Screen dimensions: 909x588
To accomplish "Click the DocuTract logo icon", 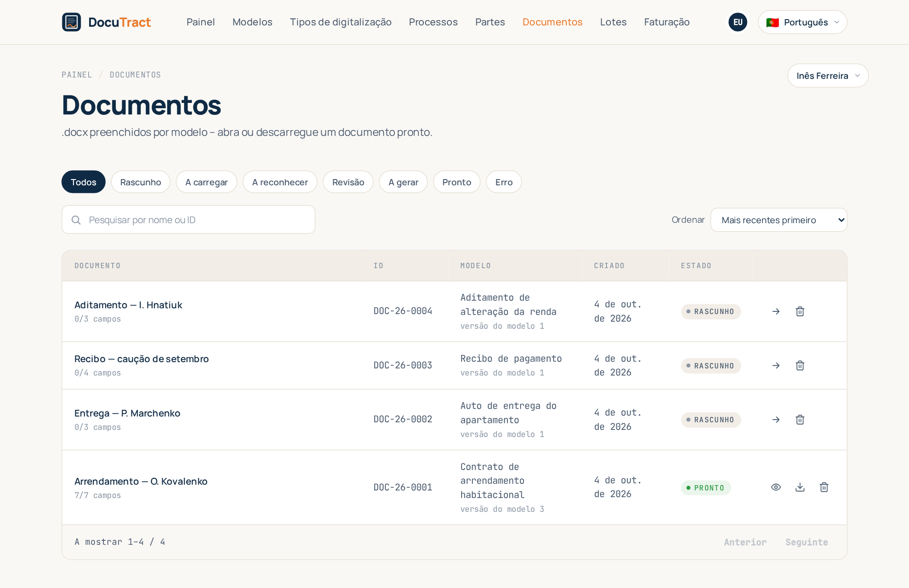I will (x=71, y=22).
